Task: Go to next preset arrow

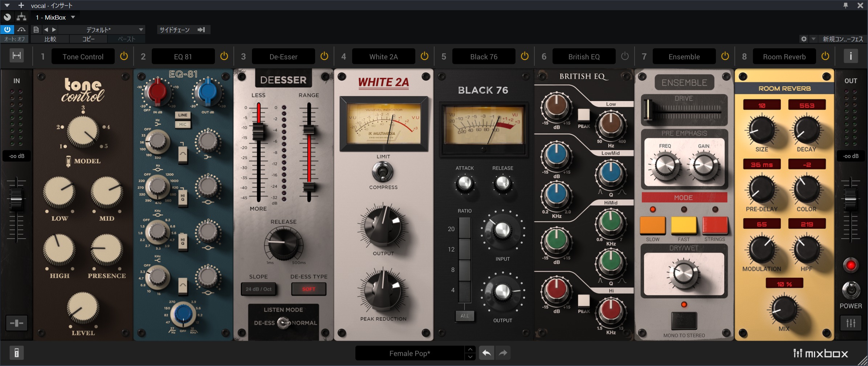Action: tap(54, 30)
